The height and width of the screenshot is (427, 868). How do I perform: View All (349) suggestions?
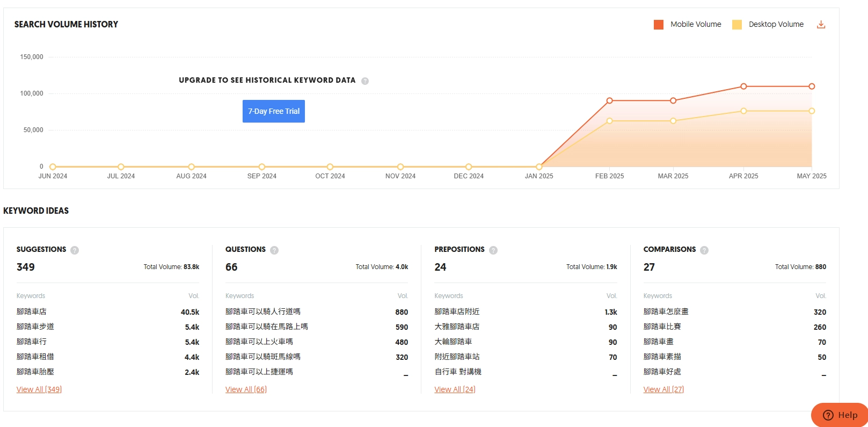click(39, 389)
